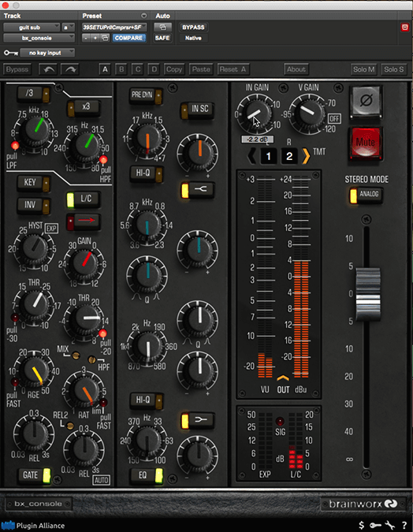Enable the PRE DYN switch
This screenshot has width=413, height=532.
pyautogui.click(x=146, y=95)
